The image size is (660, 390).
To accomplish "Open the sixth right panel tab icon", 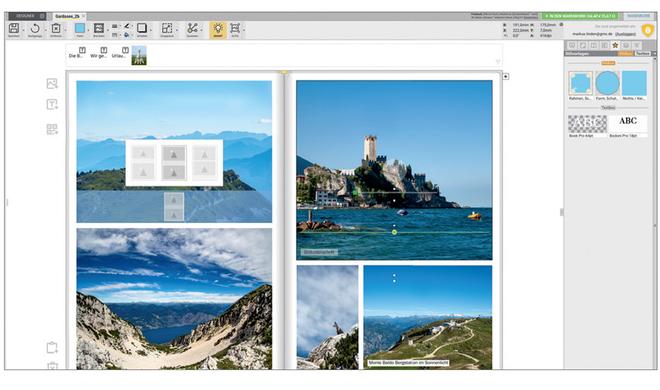I will click(626, 45).
